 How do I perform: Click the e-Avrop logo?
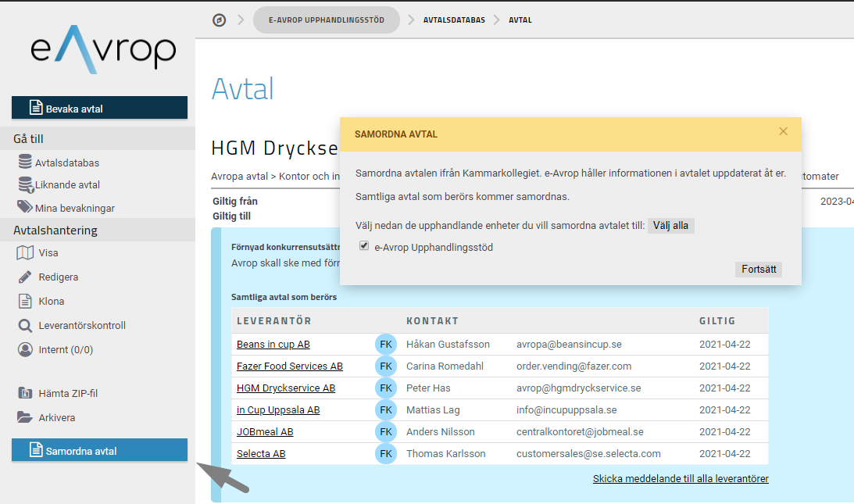[103, 49]
